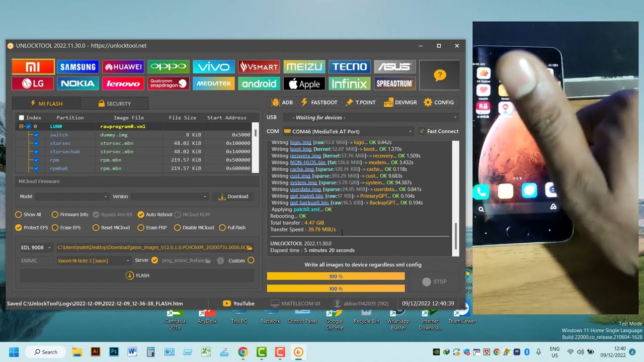Switch to the SECURITY tab
The image size is (644, 362).
(x=115, y=104)
